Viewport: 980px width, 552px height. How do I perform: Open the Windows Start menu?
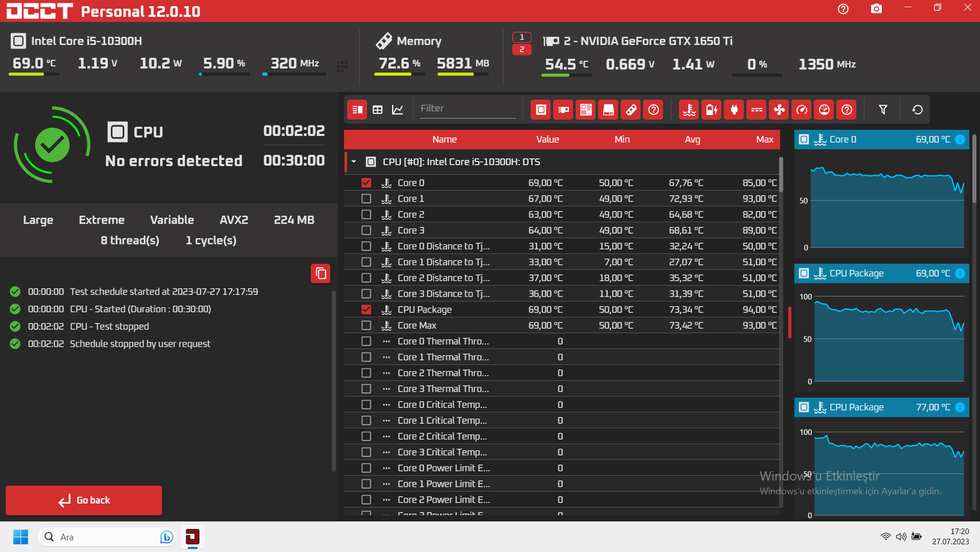pos(20,537)
